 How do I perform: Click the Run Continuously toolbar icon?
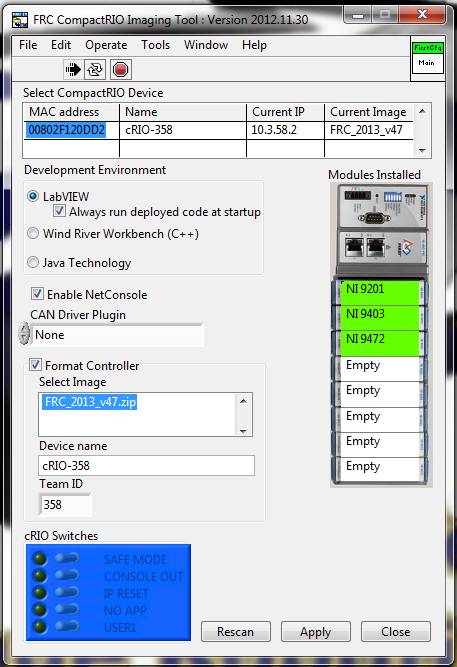point(95,69)
